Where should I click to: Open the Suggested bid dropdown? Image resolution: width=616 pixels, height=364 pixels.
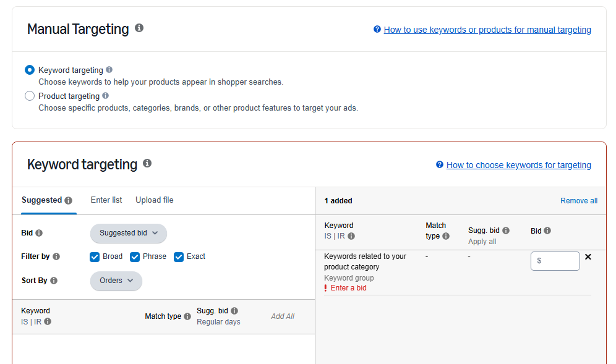(x=129, y=233)
